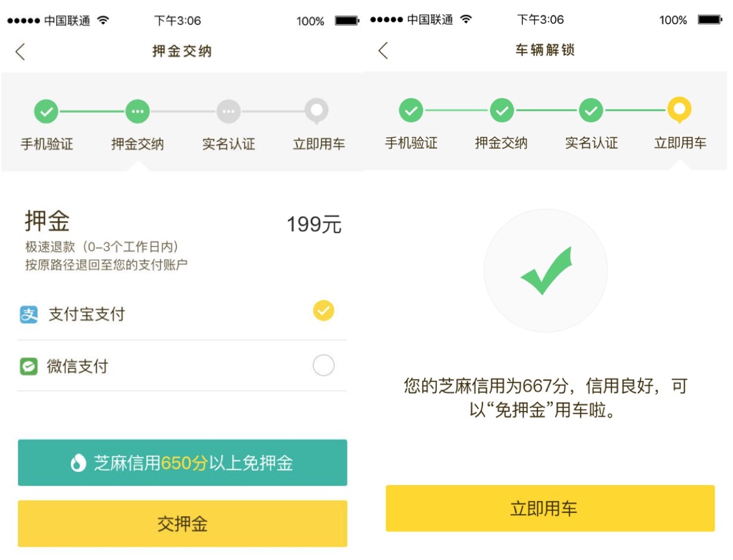This screenshot has width=733, height=560.
Task: Tap the WeChat Pay logo icon
Action: 29,367
